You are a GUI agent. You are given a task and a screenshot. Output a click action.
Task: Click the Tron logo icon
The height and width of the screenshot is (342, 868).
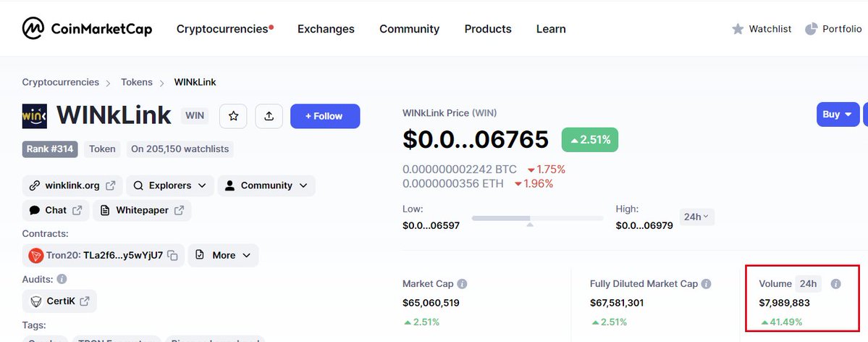pyautogui.click(x=36, y=256)
